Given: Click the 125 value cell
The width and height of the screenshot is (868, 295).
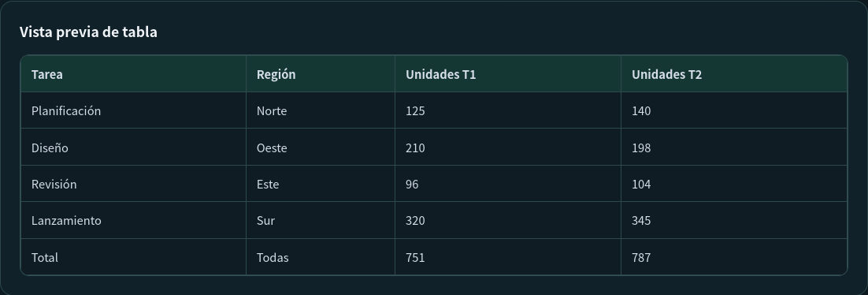Looking at the screenshot, I should 508,110.
